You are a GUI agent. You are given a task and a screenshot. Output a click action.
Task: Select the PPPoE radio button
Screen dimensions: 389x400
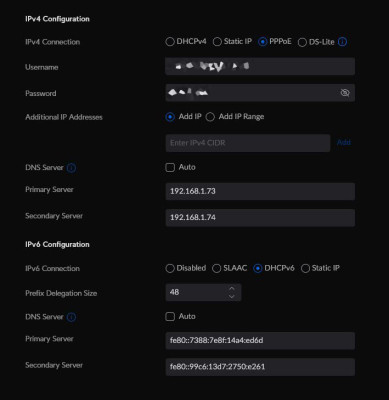(263, 42)
